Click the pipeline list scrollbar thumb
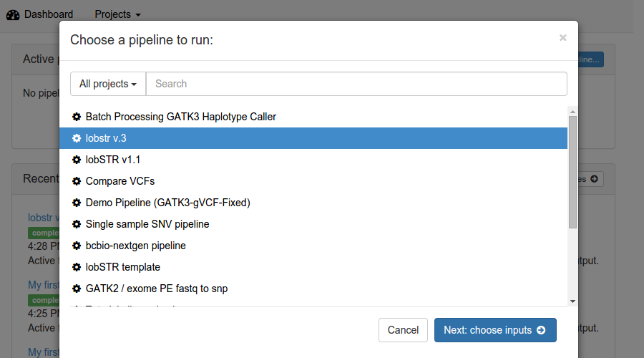 (x=572, y=172)
